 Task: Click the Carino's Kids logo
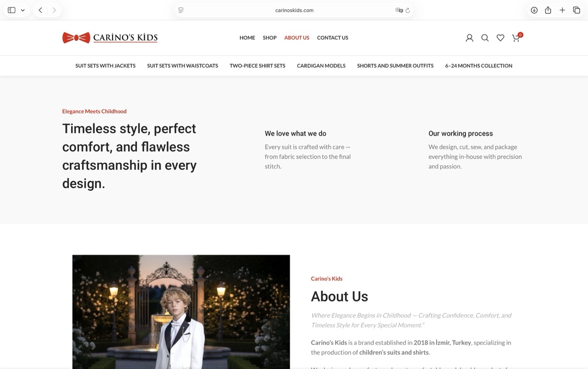pyautogui.click(x=110, y=38)
